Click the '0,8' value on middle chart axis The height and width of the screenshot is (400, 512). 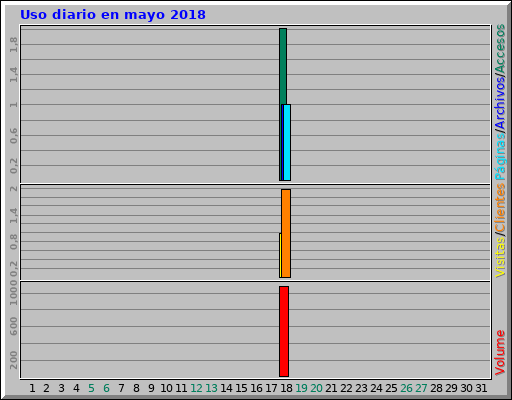[x=13, y=242]
